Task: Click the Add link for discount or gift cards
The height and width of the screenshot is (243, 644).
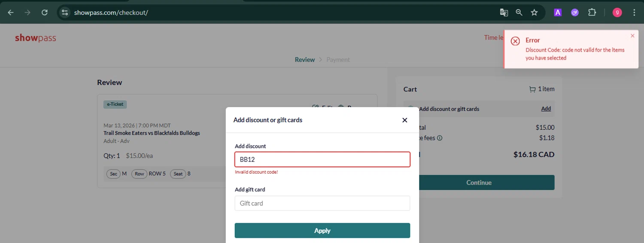Action: tap(546, 109)
